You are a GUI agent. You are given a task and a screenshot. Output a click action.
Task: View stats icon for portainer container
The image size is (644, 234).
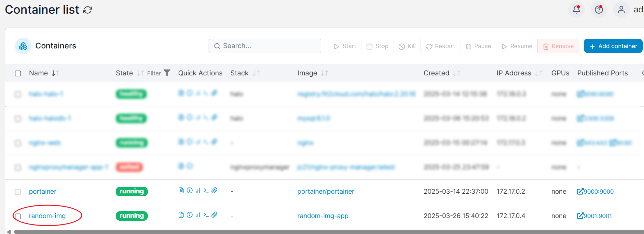click(x=198, y=190)
